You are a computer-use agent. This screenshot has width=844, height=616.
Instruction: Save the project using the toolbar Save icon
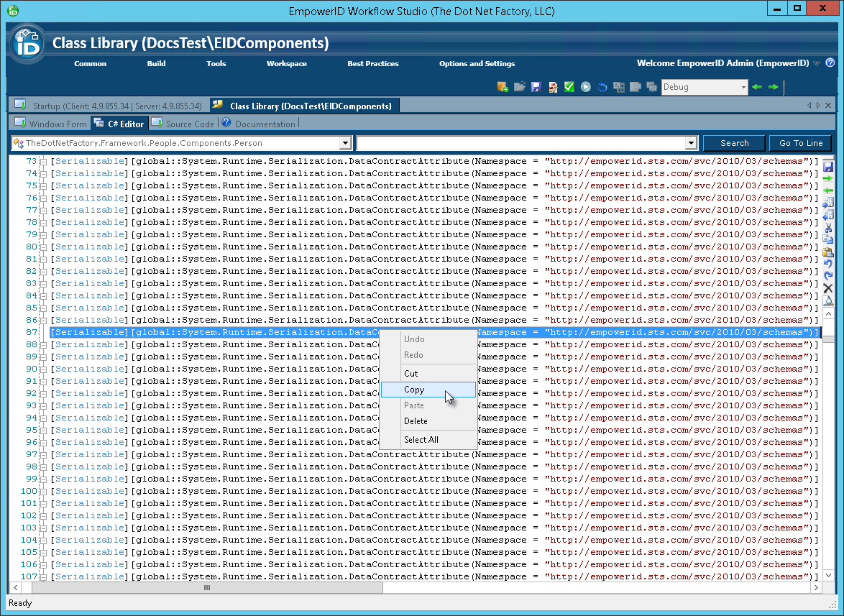click(x=536, y=86)
